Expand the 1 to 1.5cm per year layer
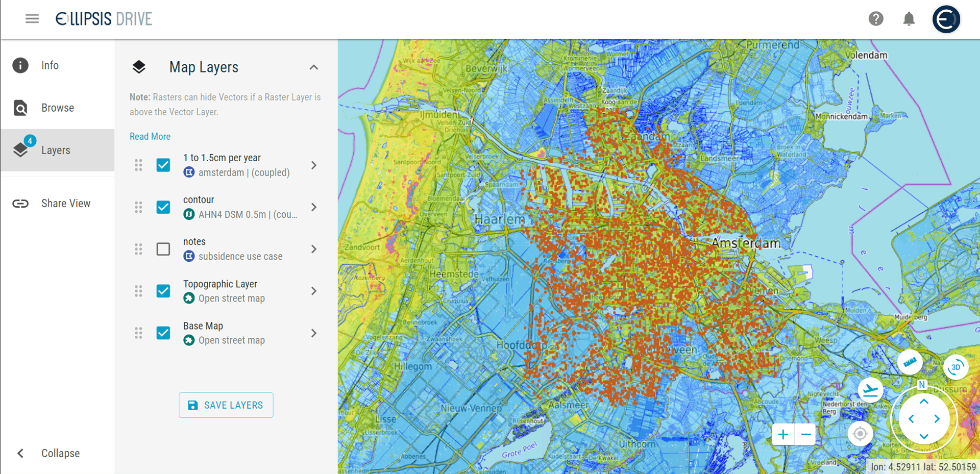 point(314,165)
